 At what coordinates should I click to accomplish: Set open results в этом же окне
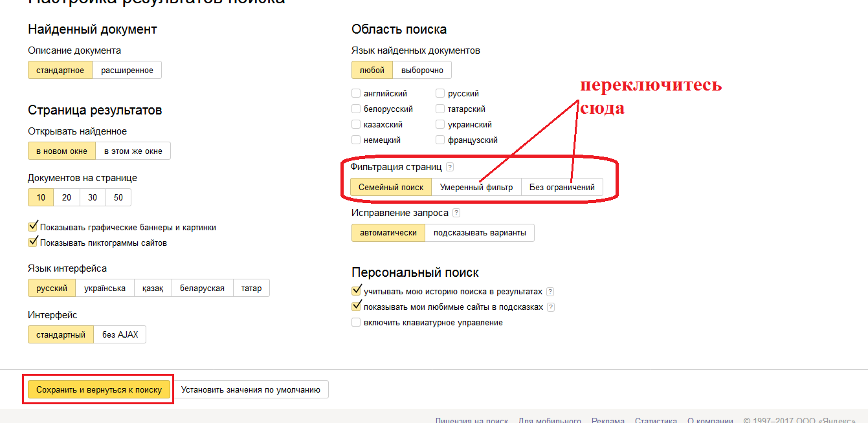[133, 151]
